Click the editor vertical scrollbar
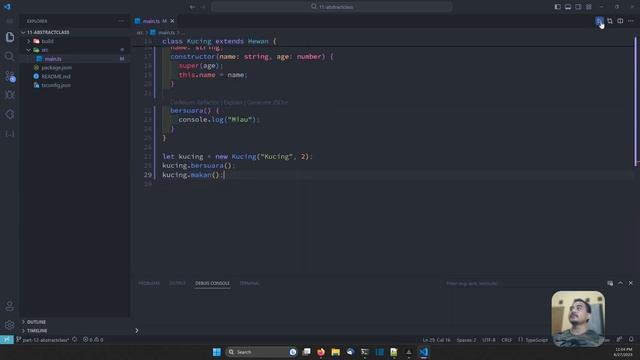The width and height of the screenshot is (640, 360). click(x=635, y=102)
